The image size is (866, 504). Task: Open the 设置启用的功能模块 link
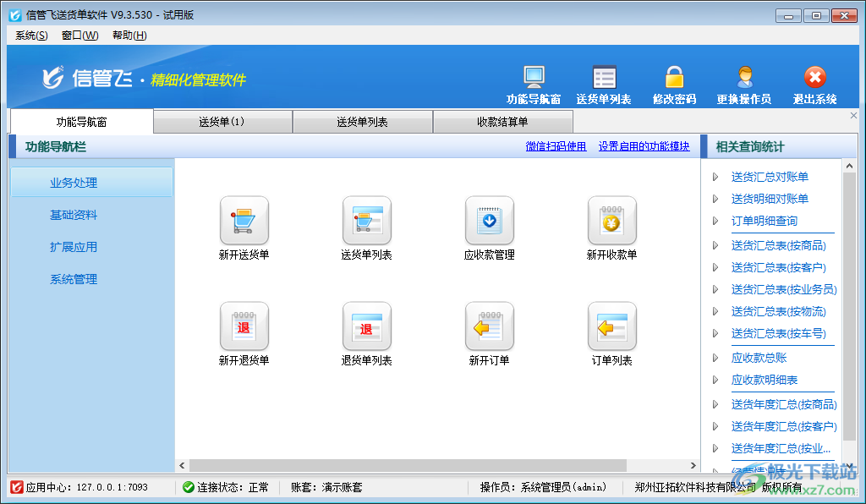click(x=644, y=146)
